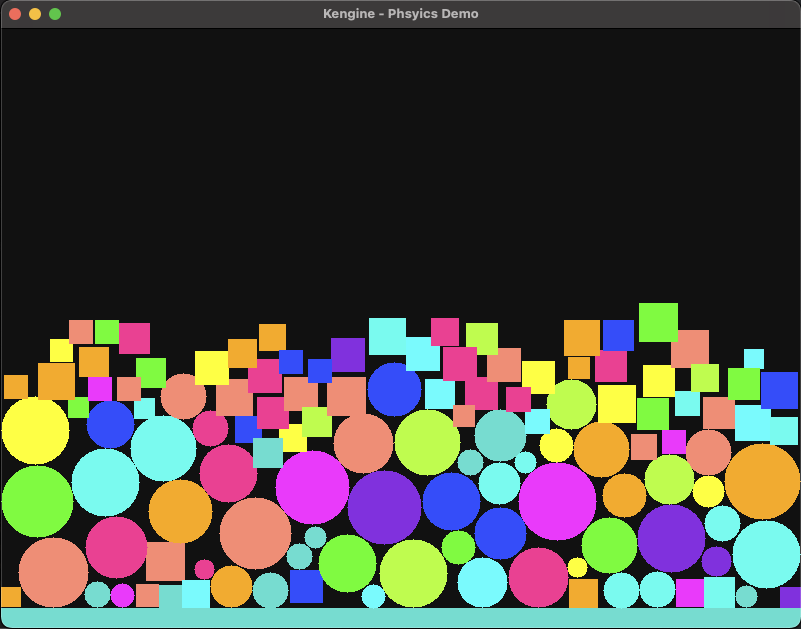
Task: Minimize the Kengine window with yellow button
Action: 35,14
